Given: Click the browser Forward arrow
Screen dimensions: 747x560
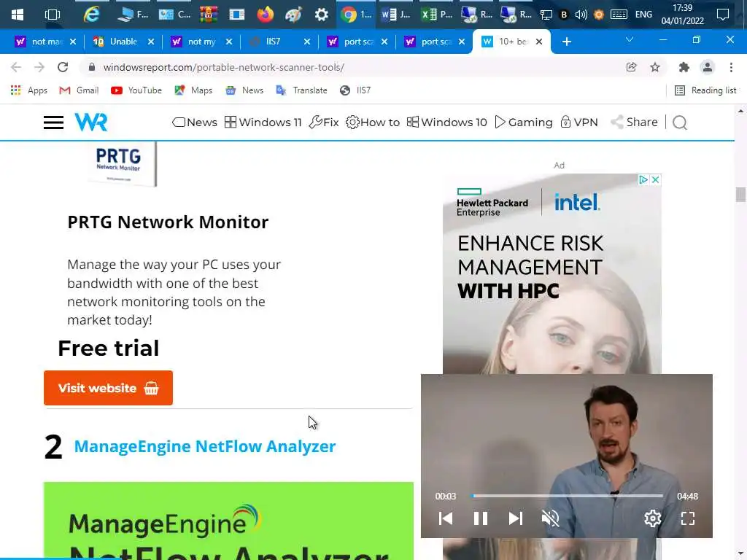Looking at the screenshot, I should [39, 67].
